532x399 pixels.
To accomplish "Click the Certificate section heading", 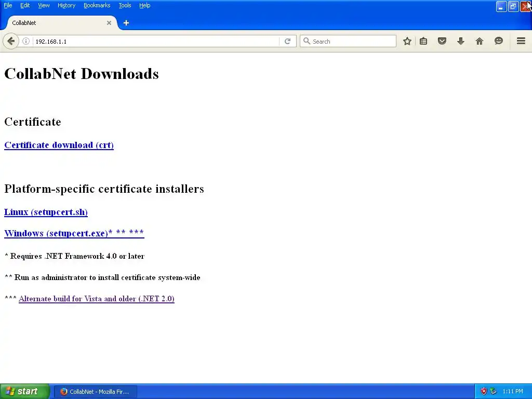I will [33, 122].
